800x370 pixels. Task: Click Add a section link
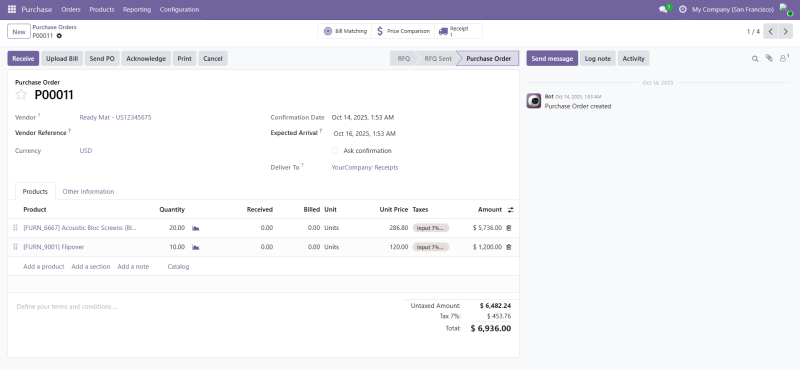tap(91, 266)
